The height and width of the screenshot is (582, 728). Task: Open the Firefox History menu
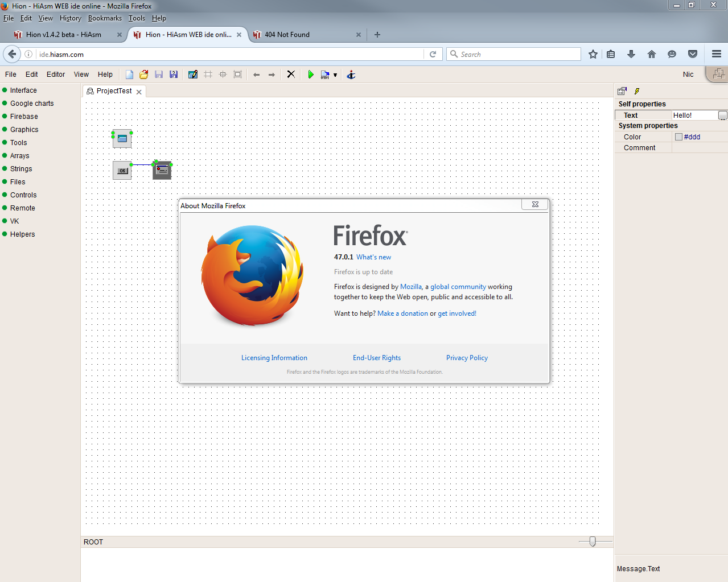coord(71,18)
